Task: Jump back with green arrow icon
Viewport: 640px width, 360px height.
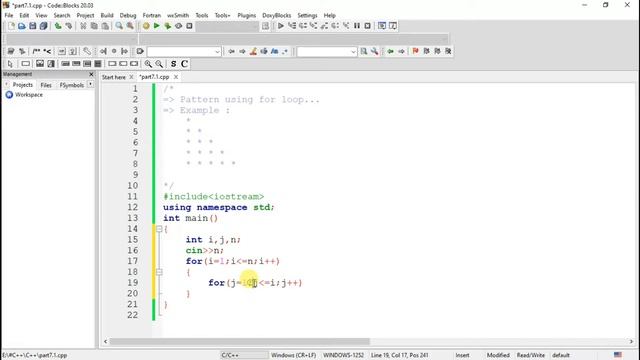Action: click(391, 51)
